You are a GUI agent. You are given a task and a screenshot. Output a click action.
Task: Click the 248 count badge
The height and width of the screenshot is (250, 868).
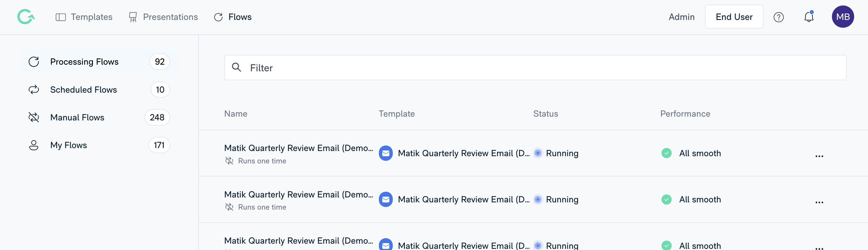click(157, 117)
